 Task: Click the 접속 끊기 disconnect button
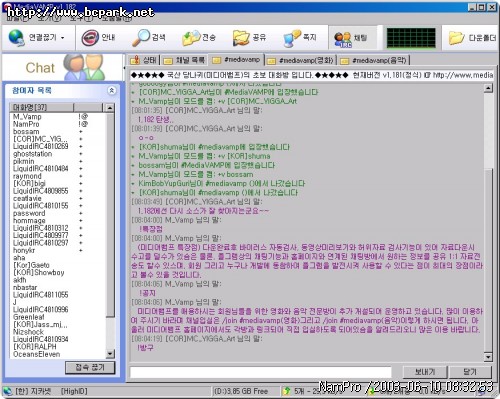(x=90, y=368)
